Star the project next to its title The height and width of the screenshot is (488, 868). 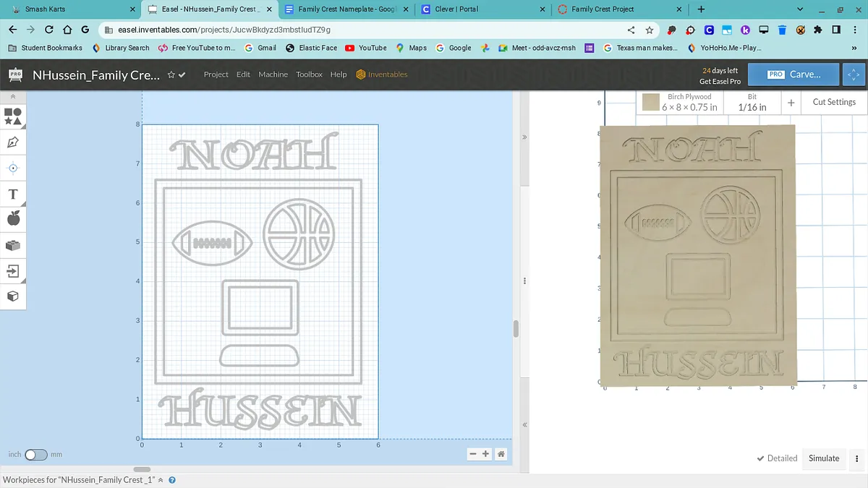[171, 74]
